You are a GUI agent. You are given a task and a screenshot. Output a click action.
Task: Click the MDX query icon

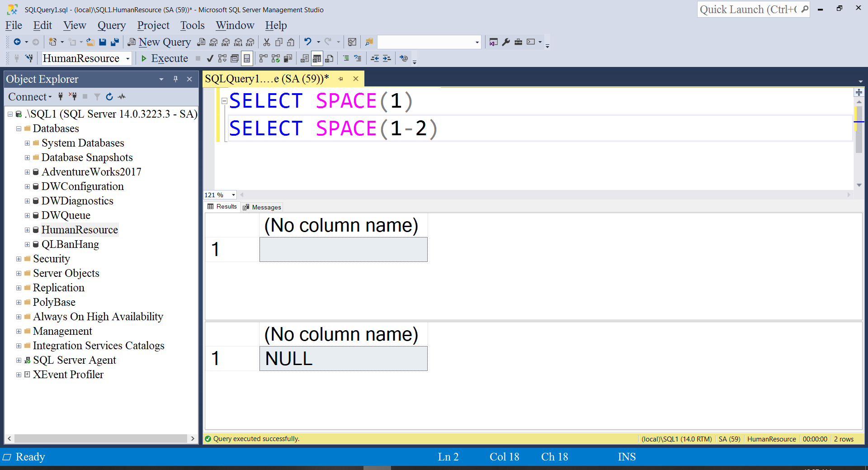pyautogui.click(x=213, y=42)
